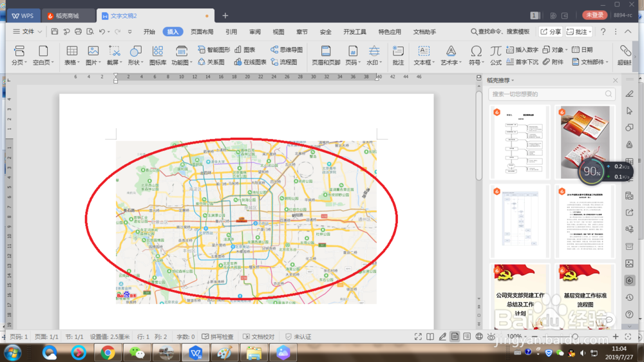
Task: Select outline view icon in status bar
Action: point(467,336)
